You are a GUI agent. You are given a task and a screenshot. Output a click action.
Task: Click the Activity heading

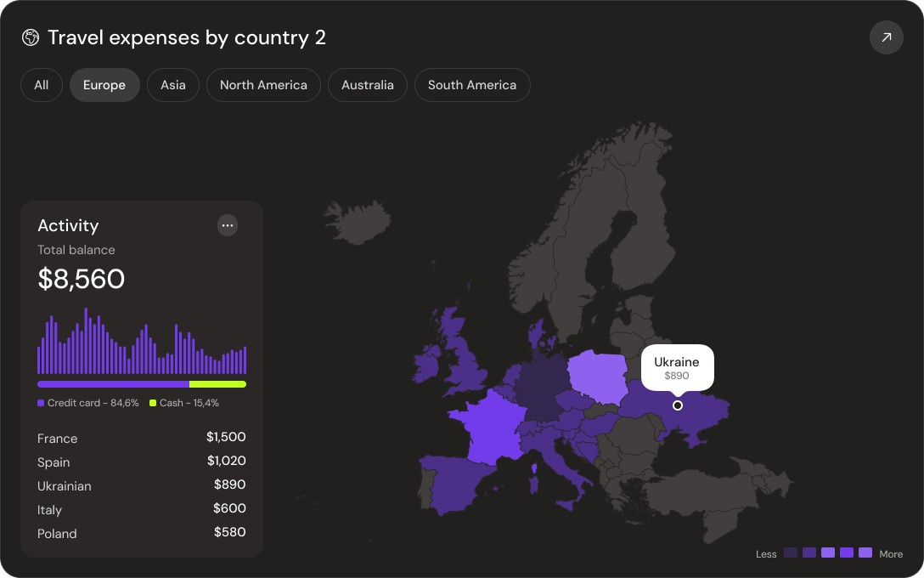pyautogui.click(x=68, y=225)
